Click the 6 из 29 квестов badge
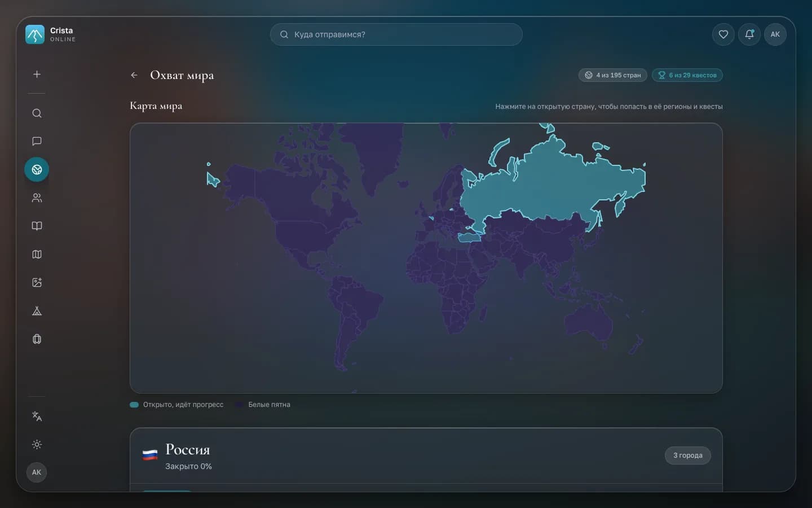 click(x=687, y=75)
